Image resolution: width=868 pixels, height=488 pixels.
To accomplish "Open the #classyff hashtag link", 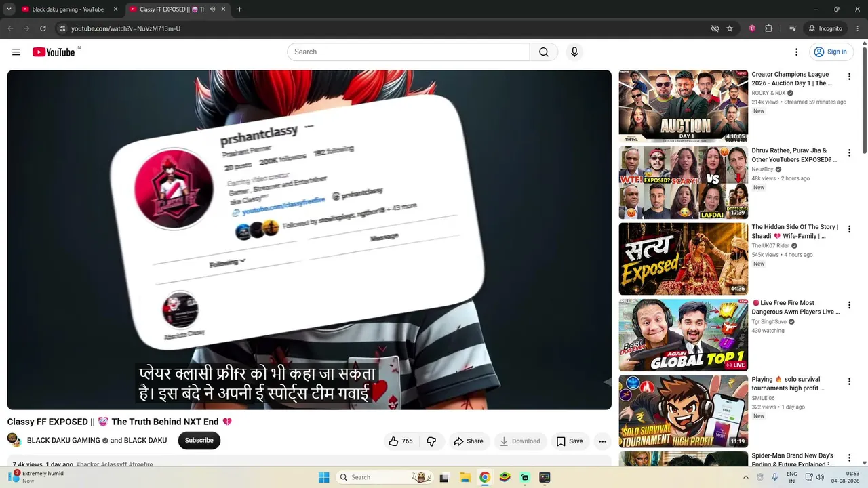I will (114, 465).
